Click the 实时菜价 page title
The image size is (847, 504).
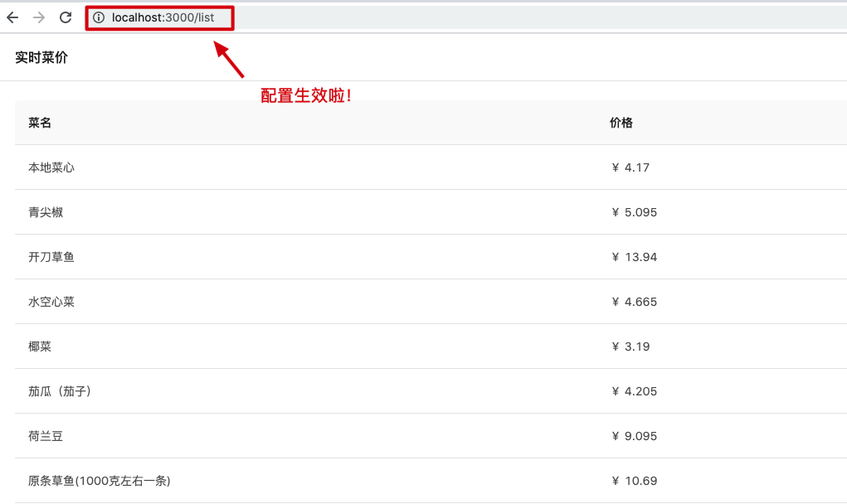(x=41, y=57)
